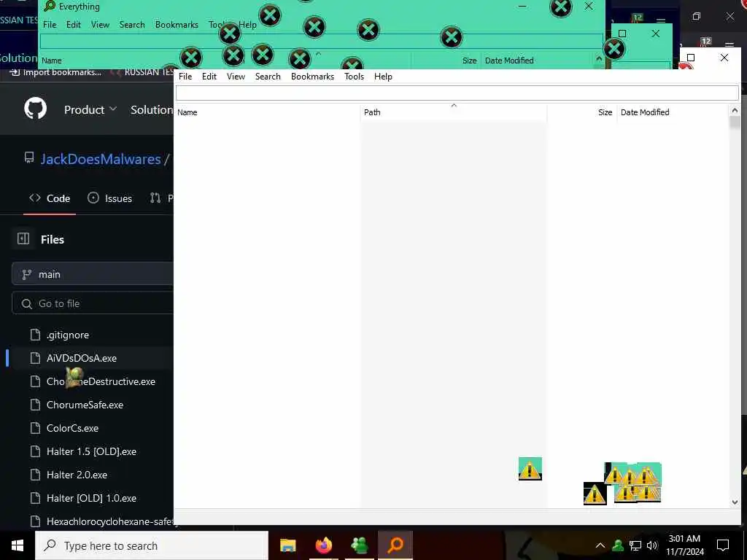Open the Edit menu in front Everything window
The height and width of the screenshot is (560, 747).
(x=209, y=76)
